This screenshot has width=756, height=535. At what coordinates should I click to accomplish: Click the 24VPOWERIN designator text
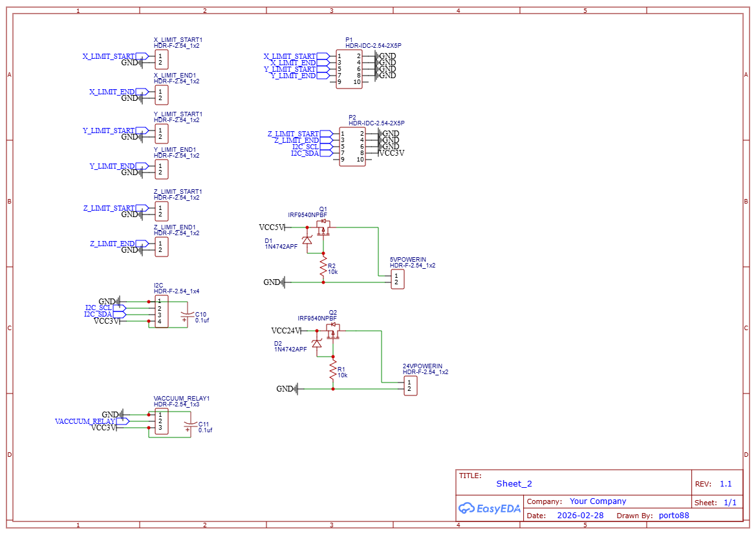pos(423,366)
